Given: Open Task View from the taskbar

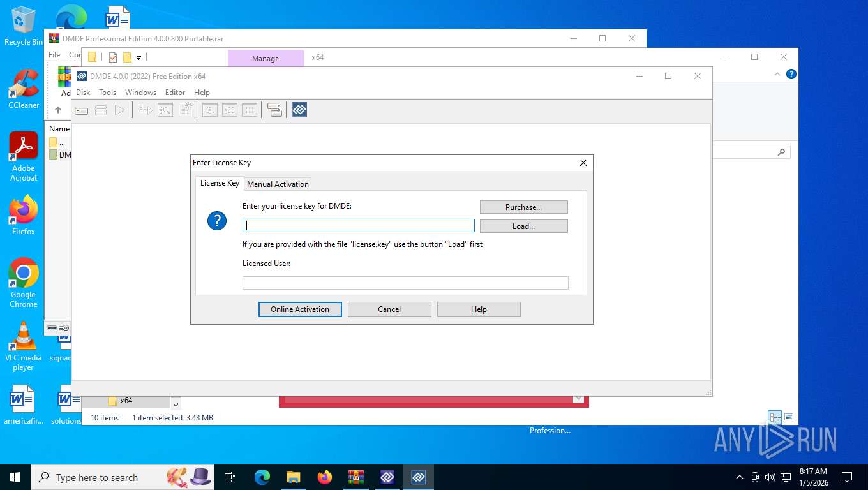Looking at the screenshot, I should click(x=230, y=477).
